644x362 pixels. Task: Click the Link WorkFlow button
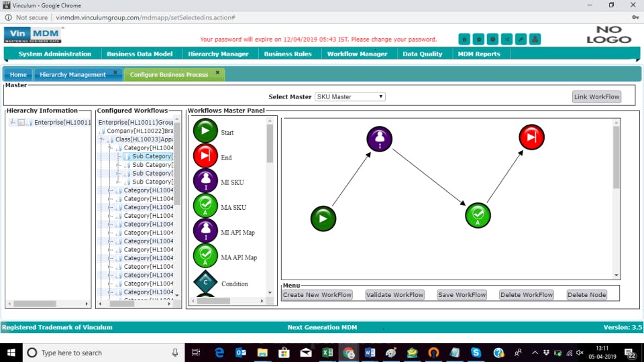tap(596, 97)
